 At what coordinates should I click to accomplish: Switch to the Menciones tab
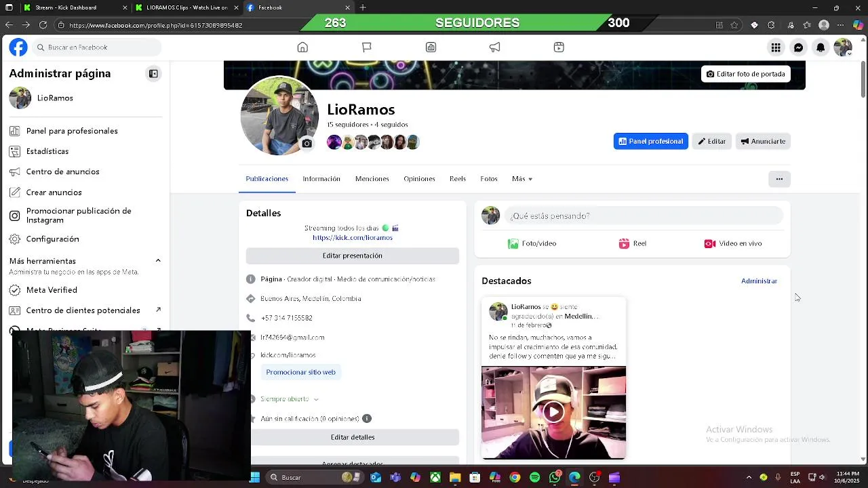pyautogui.click(x=372, y=179)
